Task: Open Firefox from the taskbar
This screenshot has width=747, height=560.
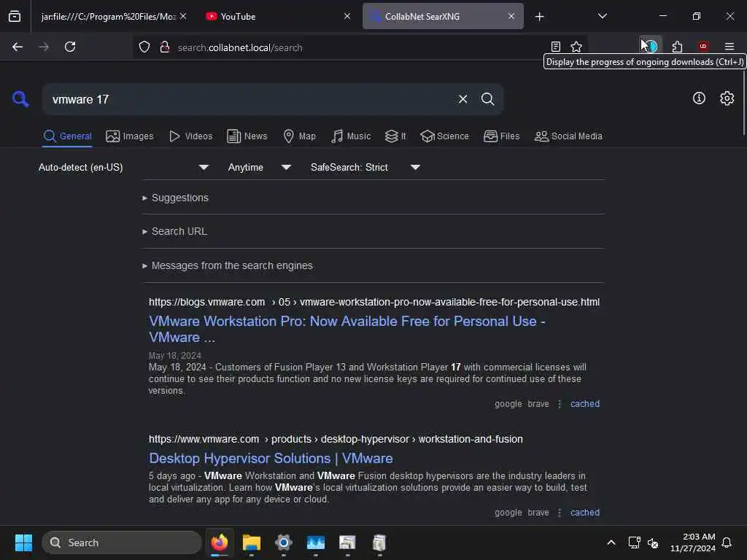Action: point(220,542)
